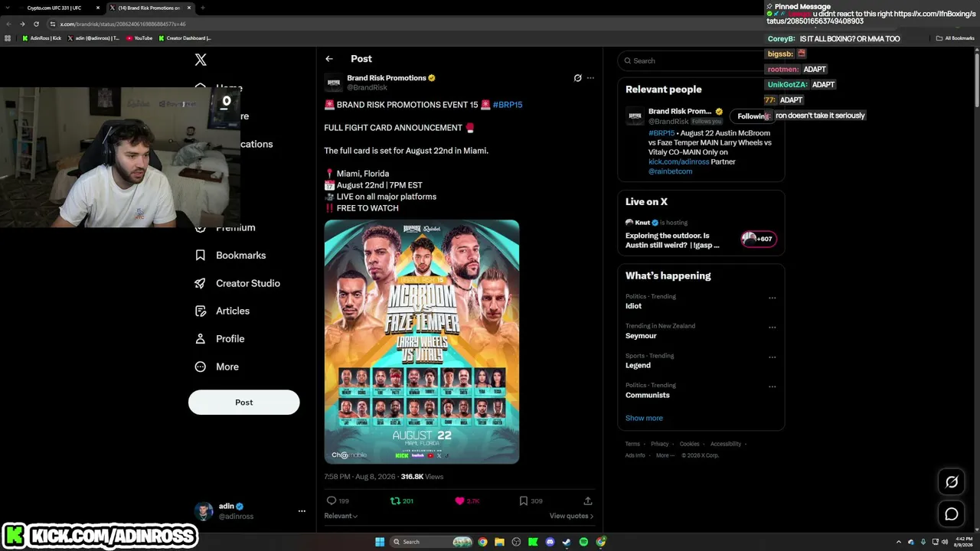Open the YouTube bookmark

(139, 37)
